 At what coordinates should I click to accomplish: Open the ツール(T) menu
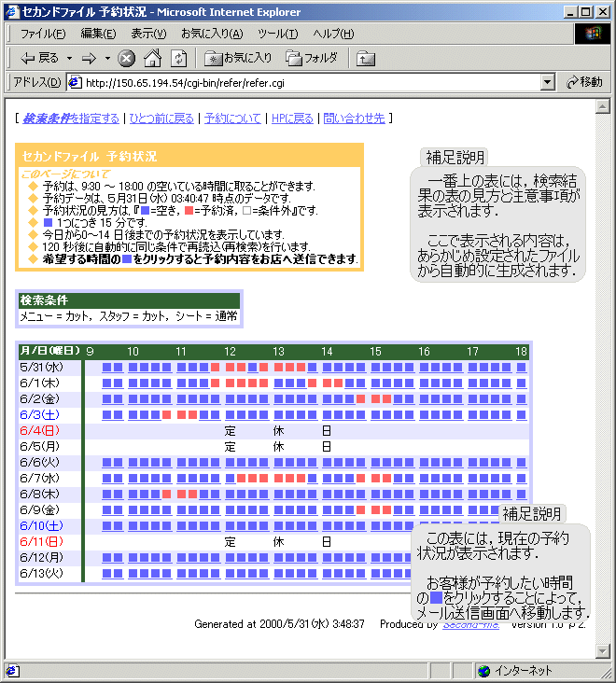pyautogui.click(x=277, y=34)
